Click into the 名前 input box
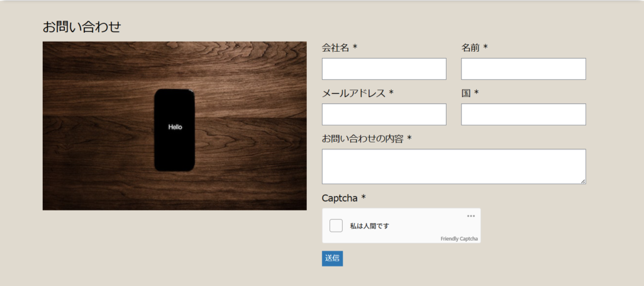The height and width of the screenshot is (286, 644). pyautogui.click(x=523, y=69)
